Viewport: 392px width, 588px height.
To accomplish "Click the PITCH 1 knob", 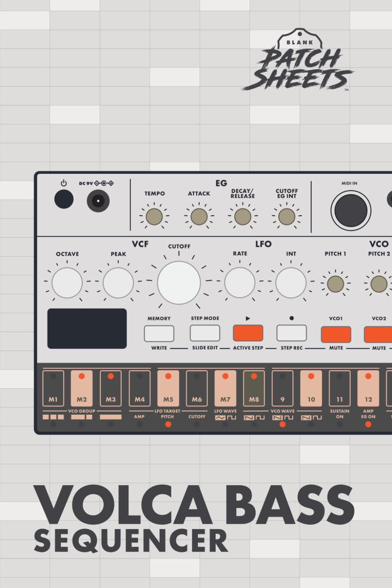I will coord(335,284).
